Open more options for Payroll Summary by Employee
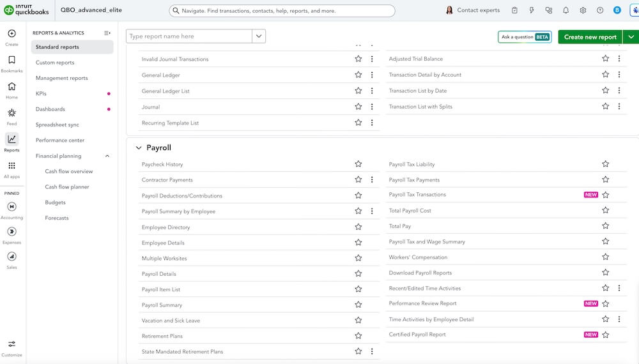This screenshot has width=639, height=364. (x=372, y=211)
